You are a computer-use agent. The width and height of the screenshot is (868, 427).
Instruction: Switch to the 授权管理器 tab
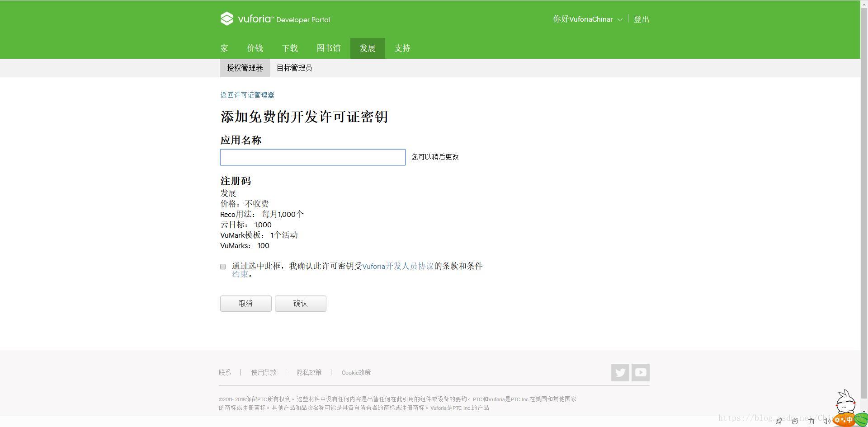[245, 68]
